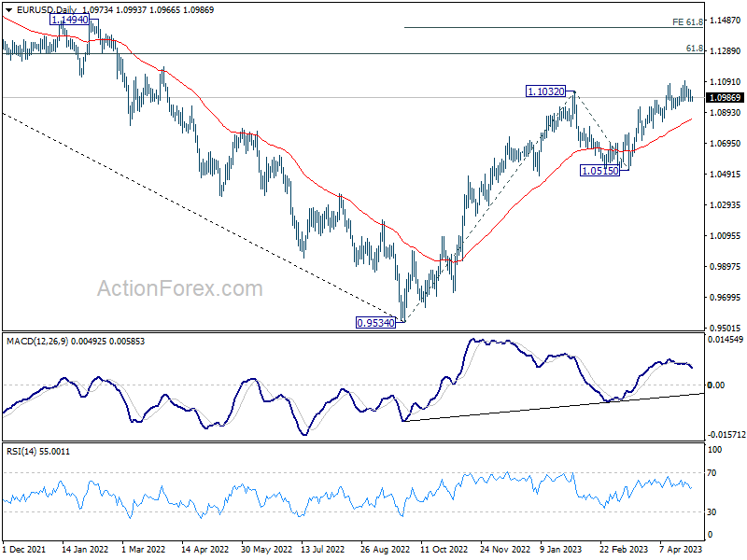Click the RSI 70 overbought level label
The width and height of the screenshot is (747, 560).
712,473
